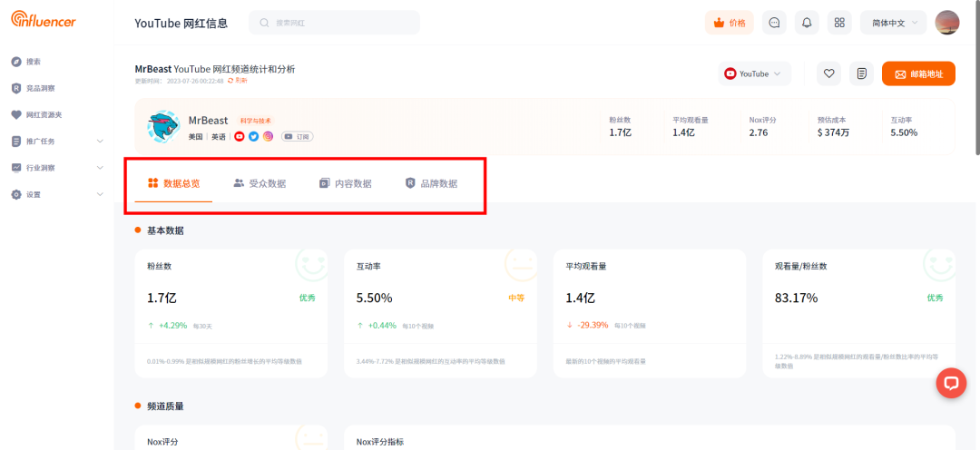Switch to the 内容数据 tab

tap(345, 183)
